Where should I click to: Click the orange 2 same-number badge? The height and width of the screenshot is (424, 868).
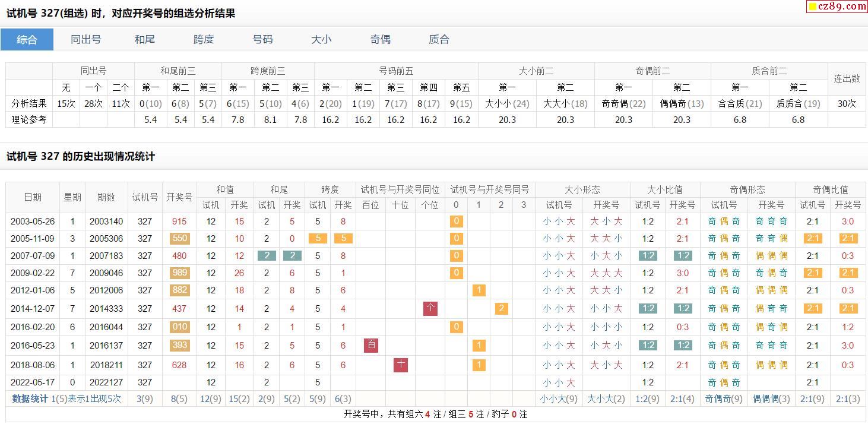coord(501,308)
